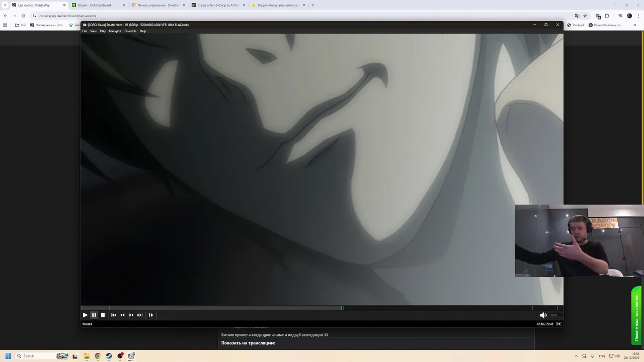Click the Play button in the media player

tap(85, 315)
